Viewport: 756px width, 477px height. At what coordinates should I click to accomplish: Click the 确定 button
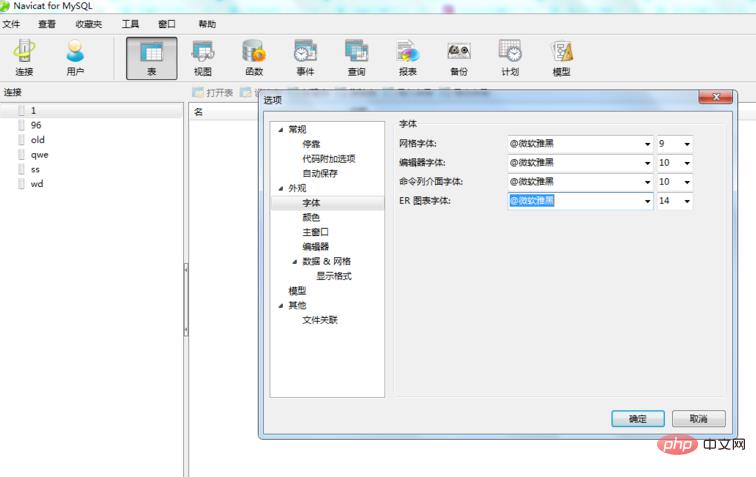[x=637, y=419]
